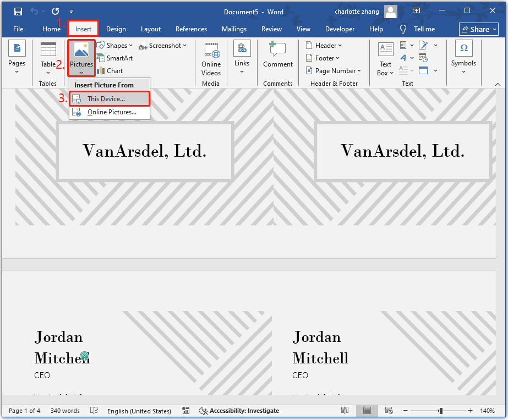Open Customize Quick Access Toolbar arrow
This screenshot has height=420, width=508.
tap(72, 12)
